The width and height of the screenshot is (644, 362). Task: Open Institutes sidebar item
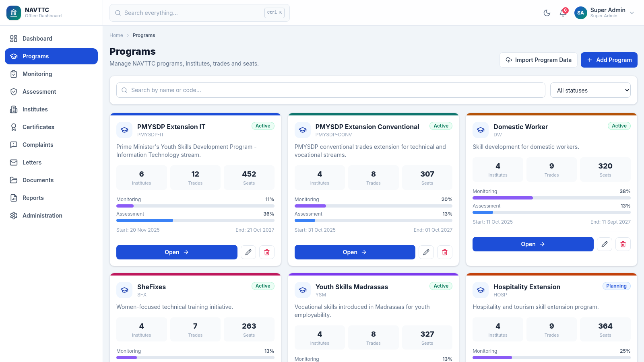(x=51, y=109)
